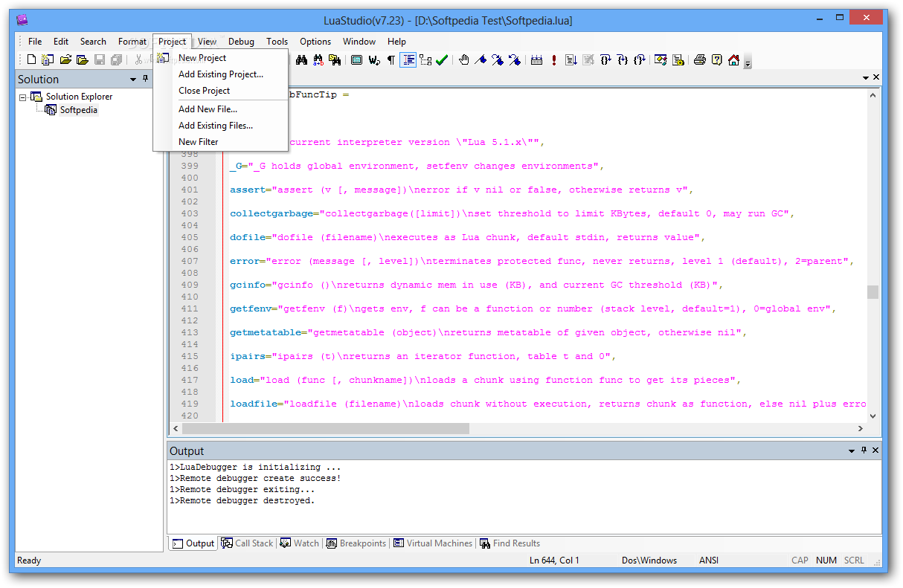Choose Add Existing Files menu entry
903x588 pixels.
click(x=220, y=126)
